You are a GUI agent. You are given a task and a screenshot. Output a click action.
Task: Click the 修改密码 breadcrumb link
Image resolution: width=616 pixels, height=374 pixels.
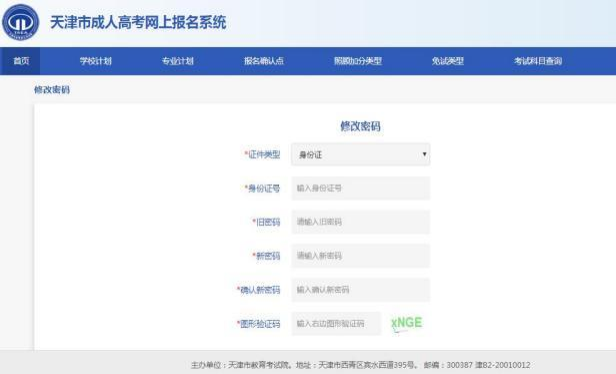52,90
